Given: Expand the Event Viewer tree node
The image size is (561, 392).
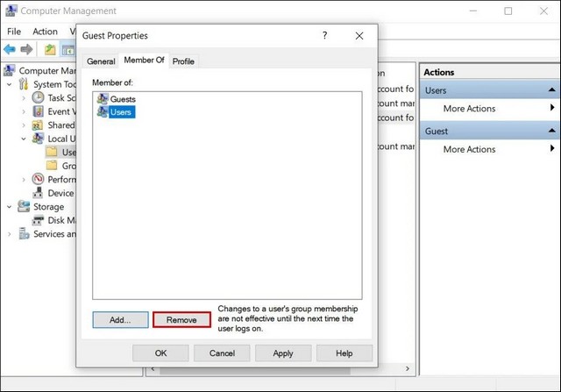Looking at the screenshot, I should click(x=24, y=111).
